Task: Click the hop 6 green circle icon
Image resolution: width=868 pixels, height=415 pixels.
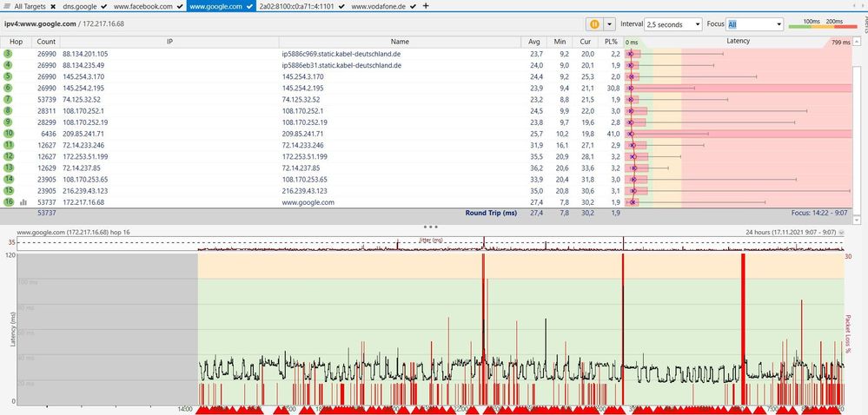Action: (x=8, y=88)
